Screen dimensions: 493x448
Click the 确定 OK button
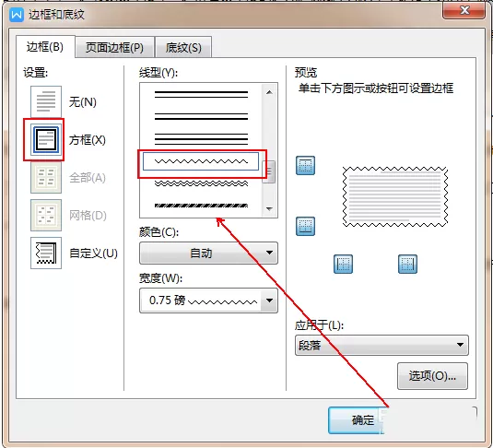[x=356, y=420]
